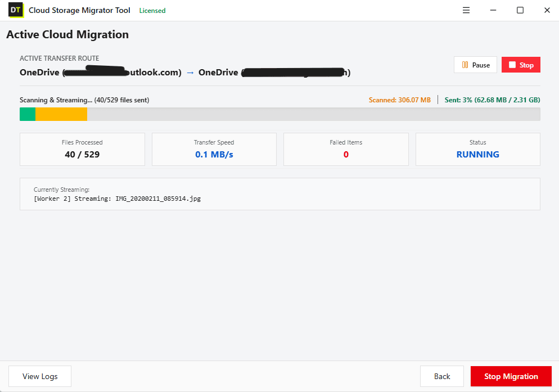Screen dimensions: 559x392
Task: Click the Cloud Storage Migrator Tool title
Action: pyautogui.click(x=79, y=10)
